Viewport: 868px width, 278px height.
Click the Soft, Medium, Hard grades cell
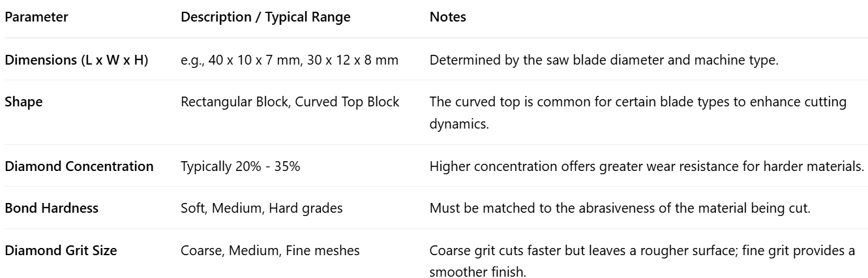(x=252, y=208)
